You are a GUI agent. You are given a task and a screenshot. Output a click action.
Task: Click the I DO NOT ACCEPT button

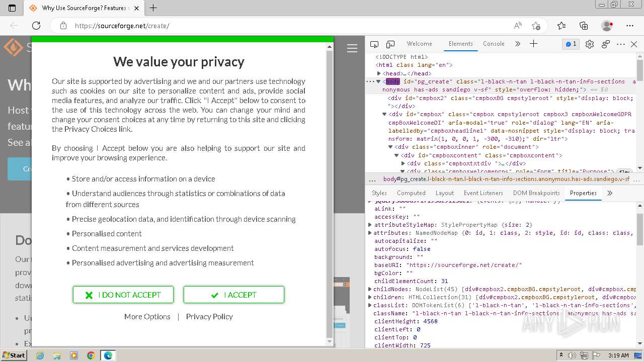[123, 295]
